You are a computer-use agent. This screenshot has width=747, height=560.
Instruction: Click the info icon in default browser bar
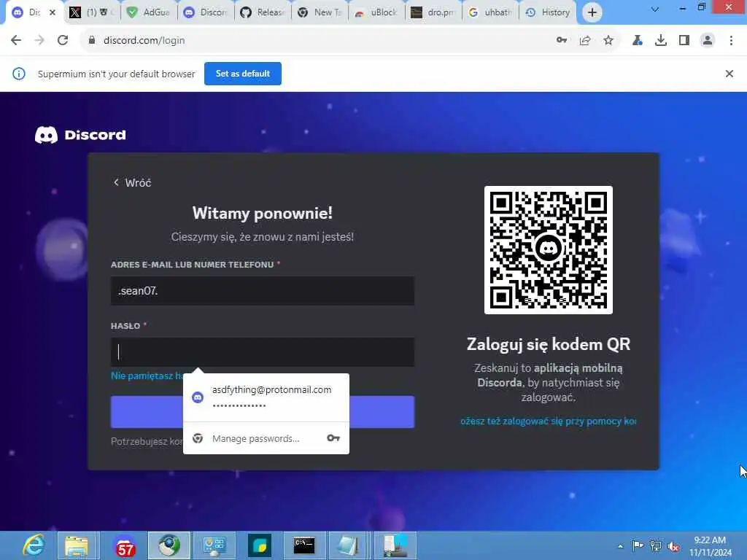(19, 74)
